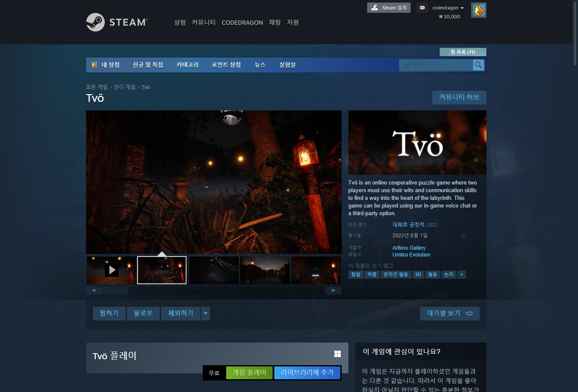Open the flame profile avatar
The width and height of the screenshot is (578, 392).
479,10
